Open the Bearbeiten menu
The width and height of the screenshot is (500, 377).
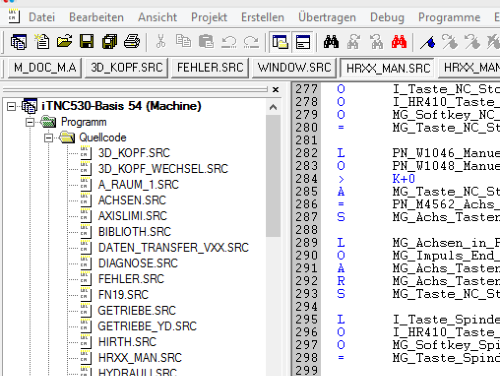pyautogui.click(x=96, y=17)
